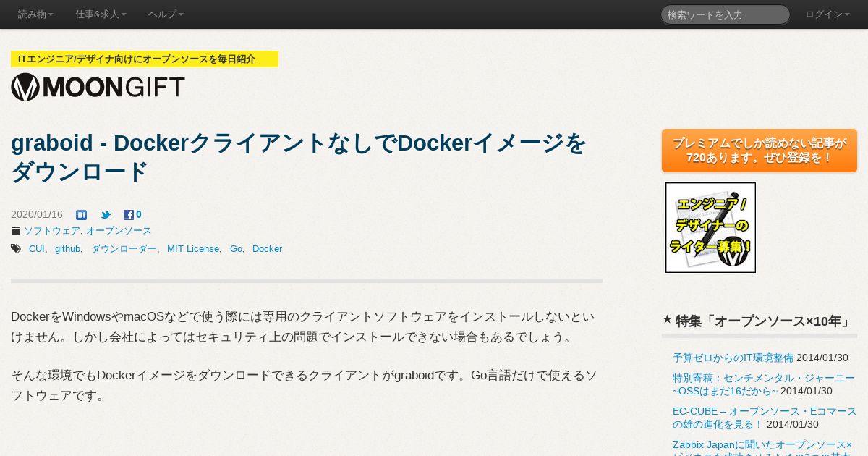Open the ソフトウェア category link

click(52, 231)
